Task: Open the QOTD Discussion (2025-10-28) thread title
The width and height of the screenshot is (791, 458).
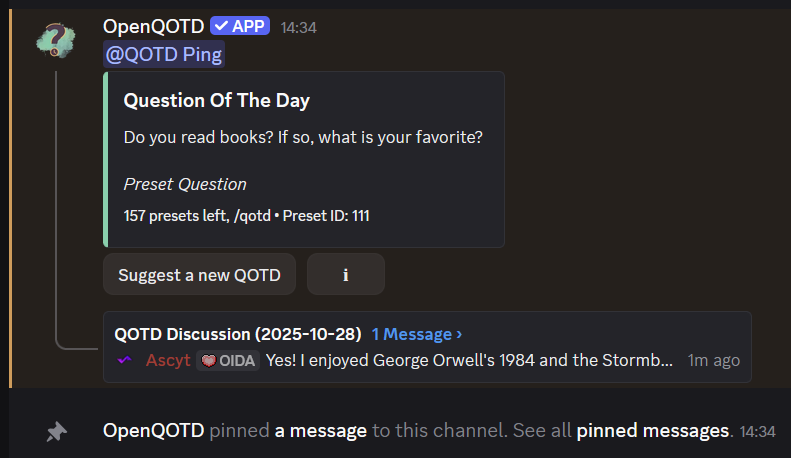Action: 237,334
